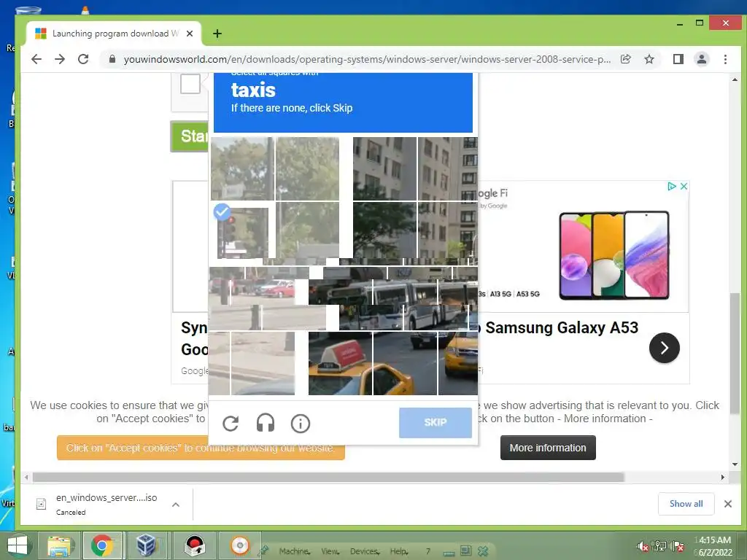Viewport: 747px width, 560px height.
Task: Click the horizontal scrollbar left arrow
Action: (26, 477)
